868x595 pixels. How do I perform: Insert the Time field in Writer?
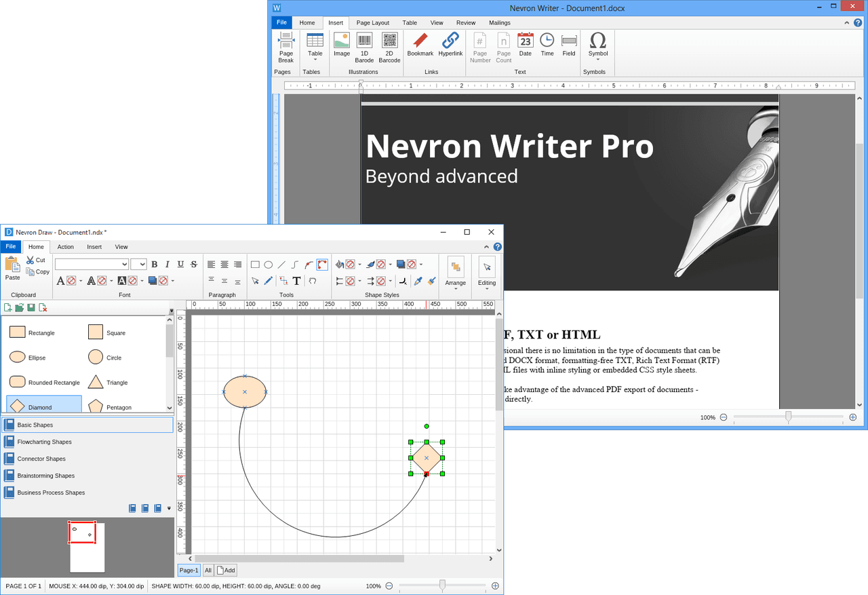click(547, 45)
